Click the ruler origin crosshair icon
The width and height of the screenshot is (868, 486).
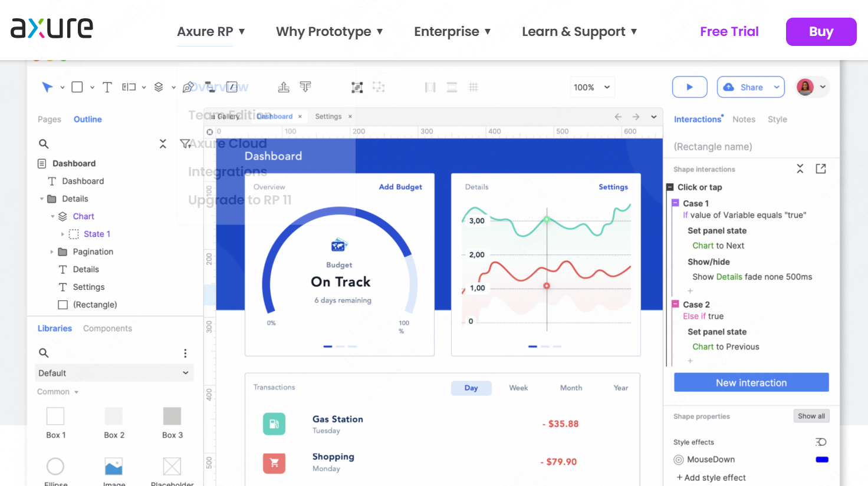pyautogui.click(x=209, y=132)
